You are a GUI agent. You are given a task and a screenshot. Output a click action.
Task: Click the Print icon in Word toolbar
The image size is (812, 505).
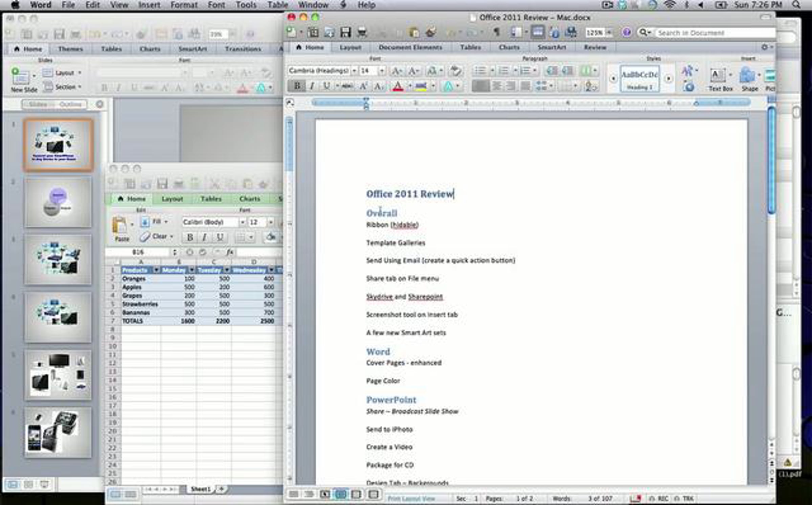click(x=362, y=32)
